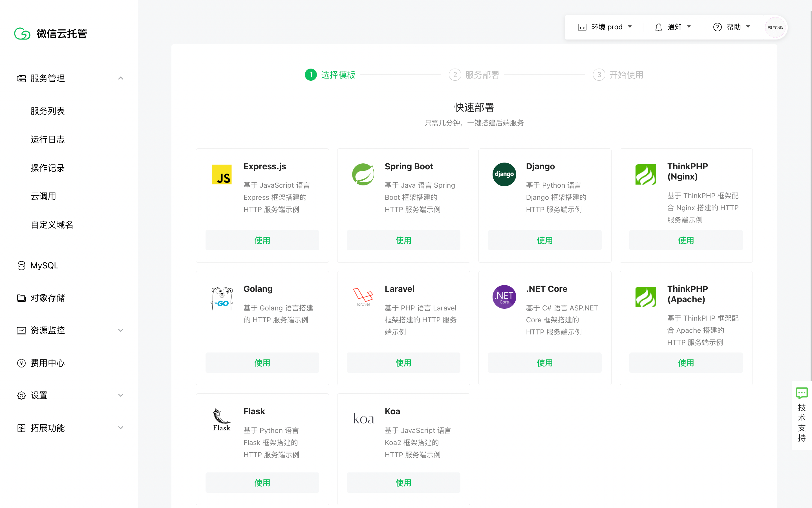Viewport: 812px width, 508px height.
Task: Click the MySQL database icon
Action: point(21,265)
